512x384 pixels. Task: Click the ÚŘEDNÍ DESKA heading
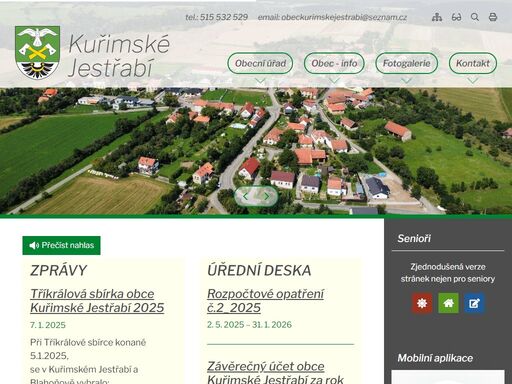[259, 270]
